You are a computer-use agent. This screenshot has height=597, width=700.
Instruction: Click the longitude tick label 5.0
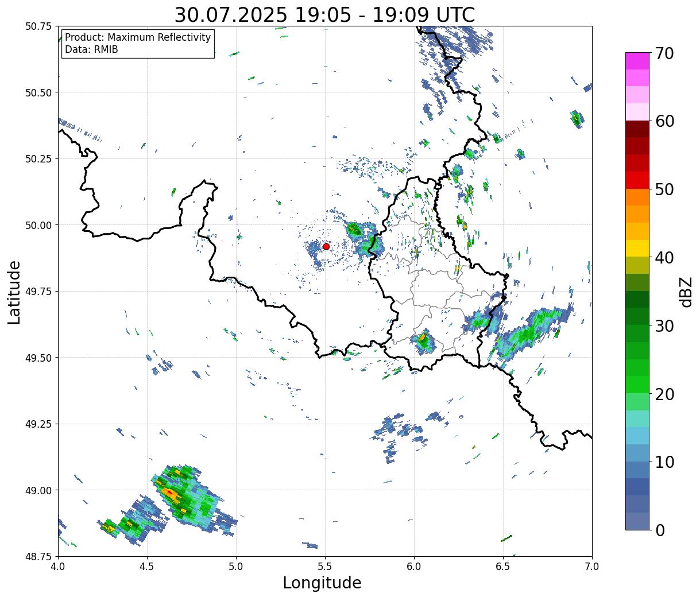tap(236, 566)
